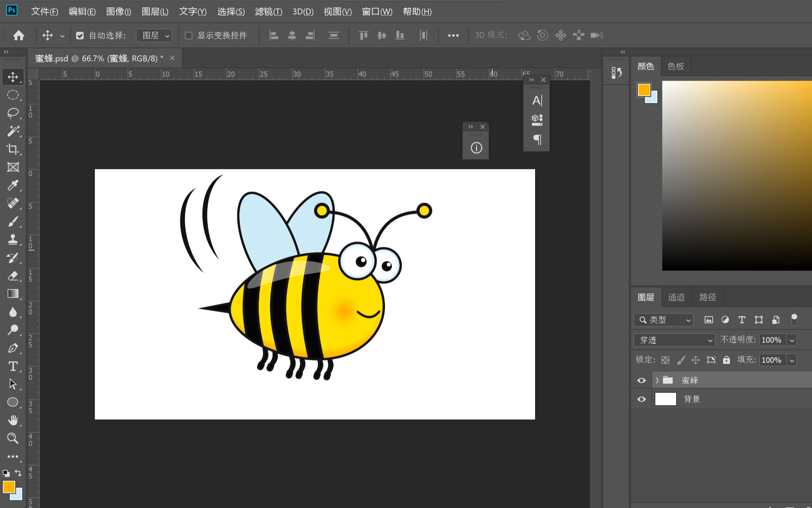Viewport: 812px width, 508px height.
Task: Select the Ellipse shape tool
Action: (13, 402)
